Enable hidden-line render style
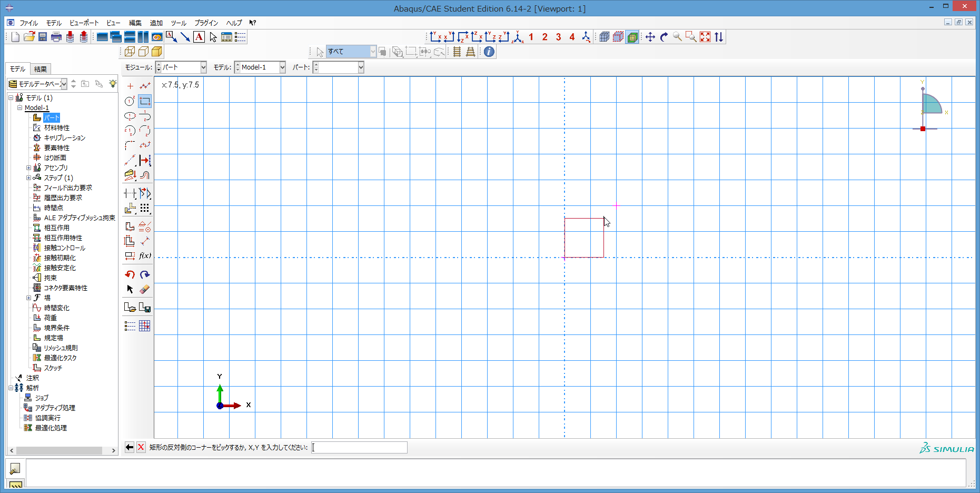 click(143, 52)
